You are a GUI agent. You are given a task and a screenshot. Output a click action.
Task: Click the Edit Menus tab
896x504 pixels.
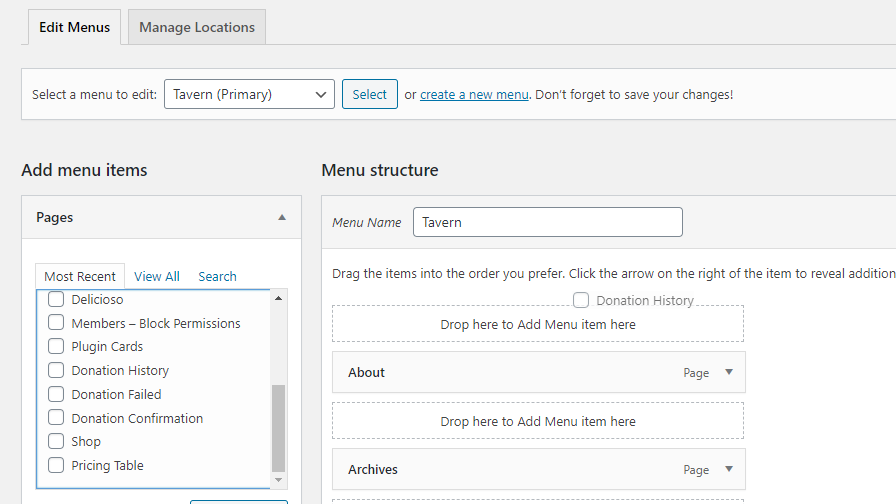tap(74, 27)
